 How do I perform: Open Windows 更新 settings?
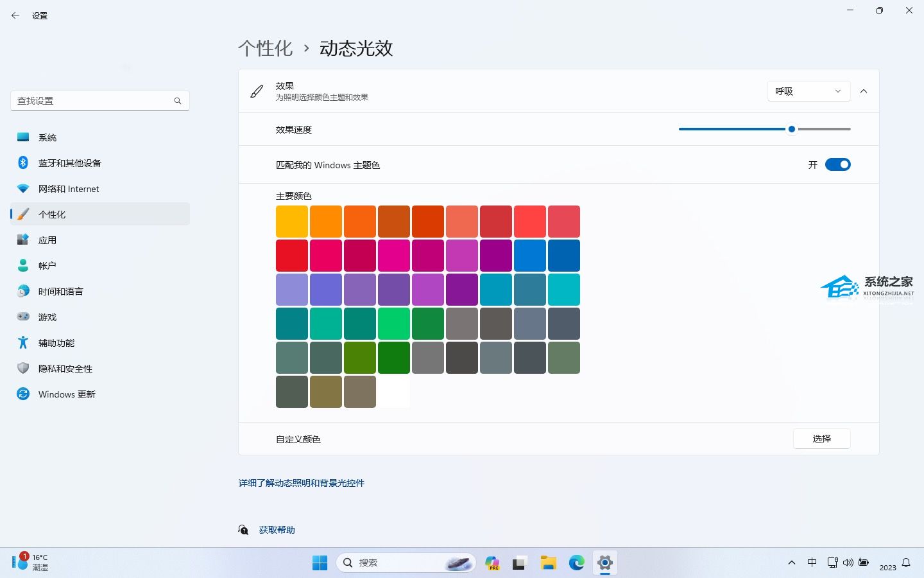click(66, 394)
